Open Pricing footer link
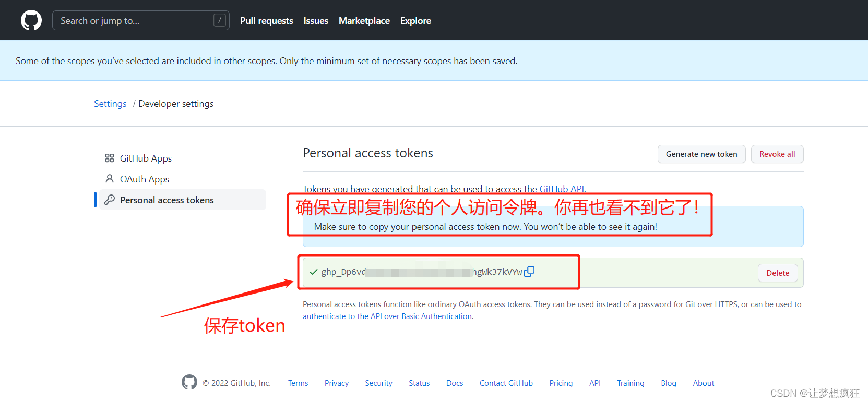868x403 pixels. [561, 383]
